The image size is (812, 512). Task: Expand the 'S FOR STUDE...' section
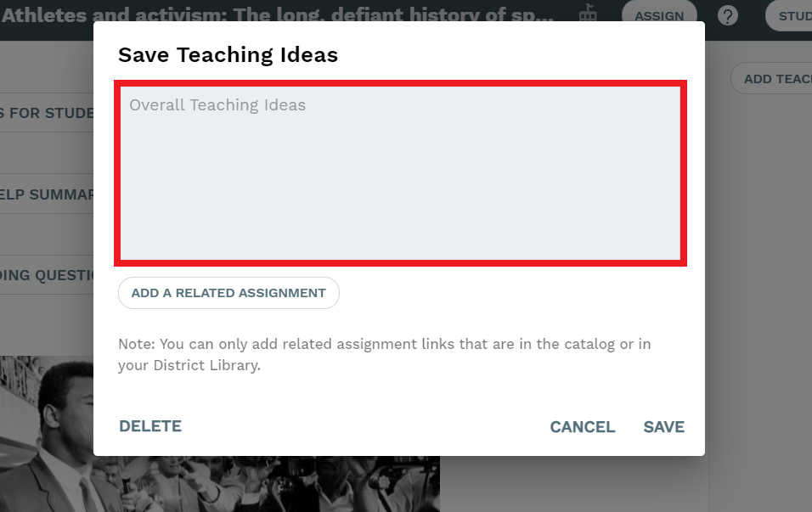(47, 113)
